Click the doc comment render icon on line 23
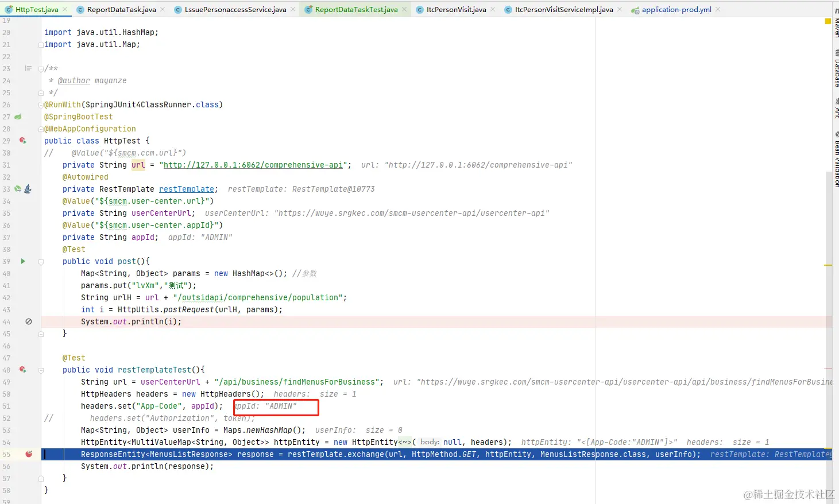839x504 pixels. [x=28, y=68]
